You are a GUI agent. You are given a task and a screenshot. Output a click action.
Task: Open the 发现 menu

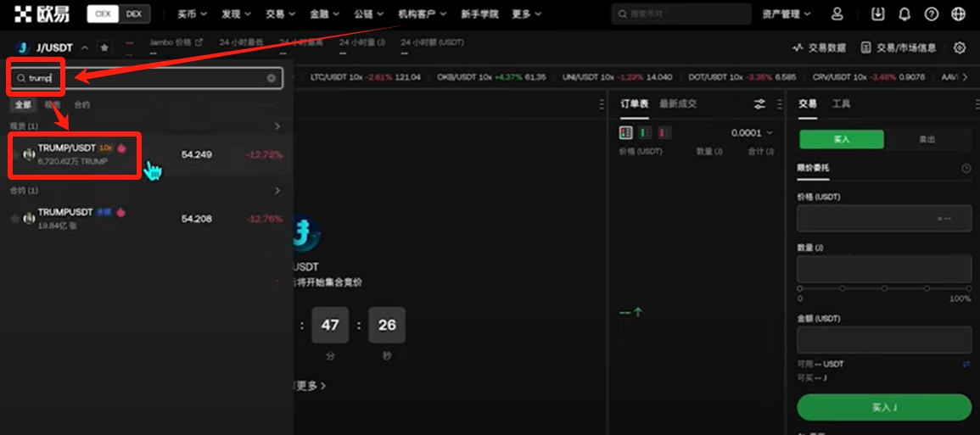tap(236, 14)
